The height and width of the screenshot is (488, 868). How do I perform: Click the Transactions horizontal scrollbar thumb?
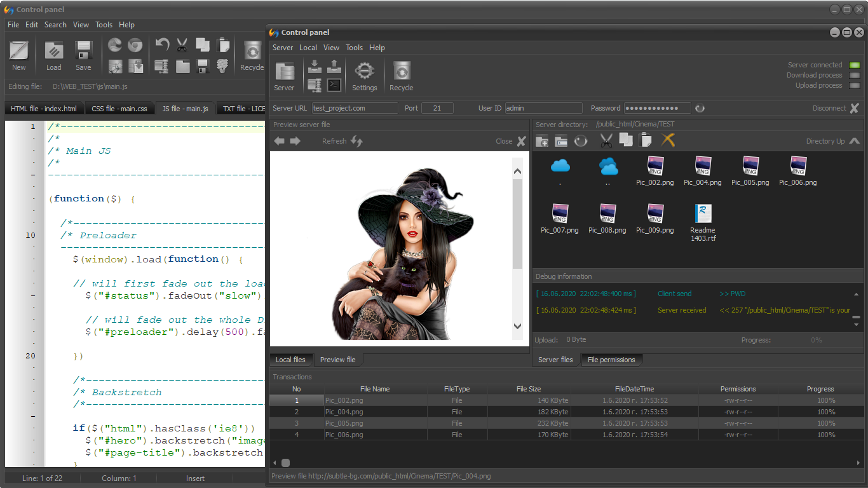(x=285, y=463)
